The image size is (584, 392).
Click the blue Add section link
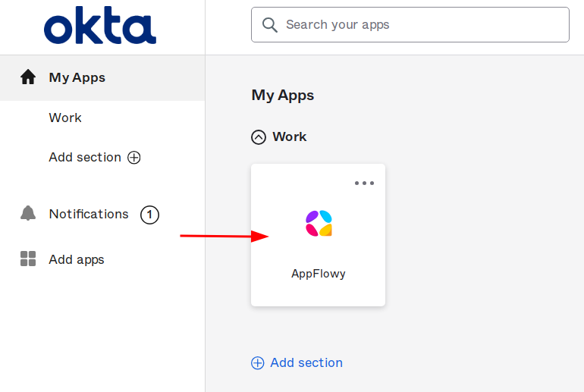click(306, 362)
